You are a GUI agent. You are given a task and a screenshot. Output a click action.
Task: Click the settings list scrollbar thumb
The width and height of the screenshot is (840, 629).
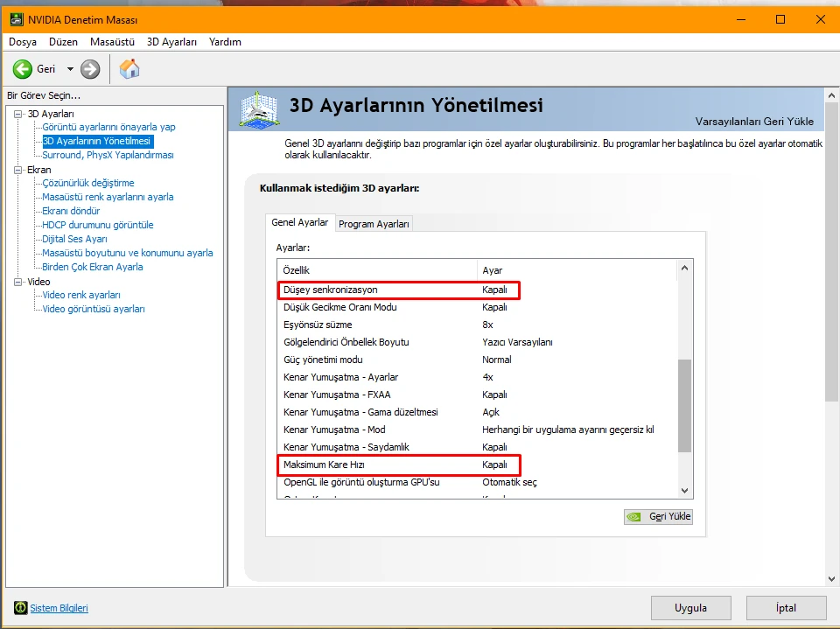[x=684, y=406]
